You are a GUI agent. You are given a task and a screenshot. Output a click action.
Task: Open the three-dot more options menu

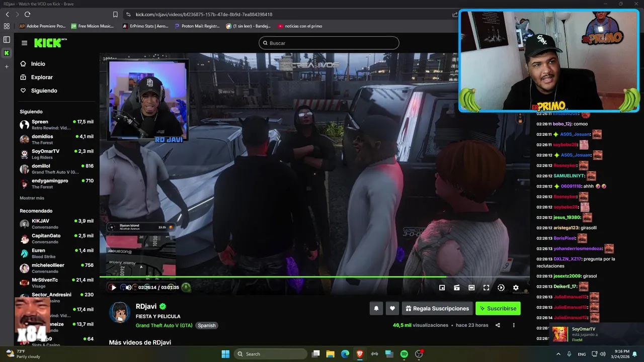514,325
